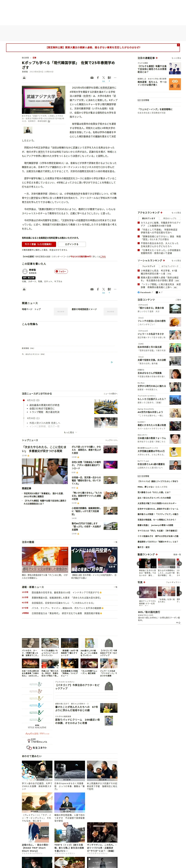This screenshot has height=868, width=186.
Task: Click the red headline about 関東大震災の朝鮮人虐殺
Action: pyautogui.click(x=93, y=47)
